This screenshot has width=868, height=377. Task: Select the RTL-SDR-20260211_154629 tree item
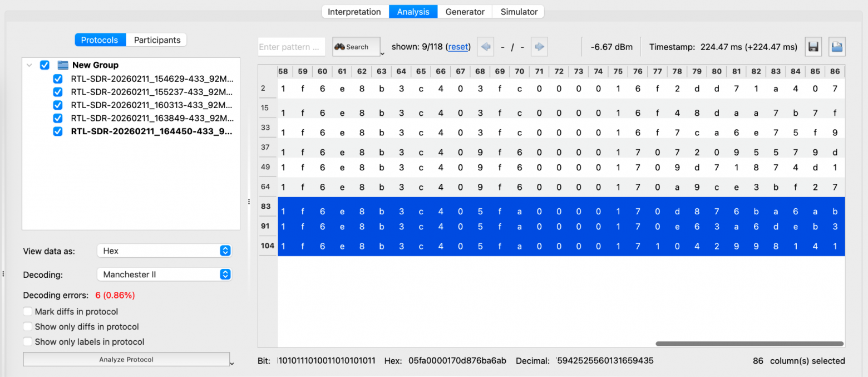pos(152,79)
